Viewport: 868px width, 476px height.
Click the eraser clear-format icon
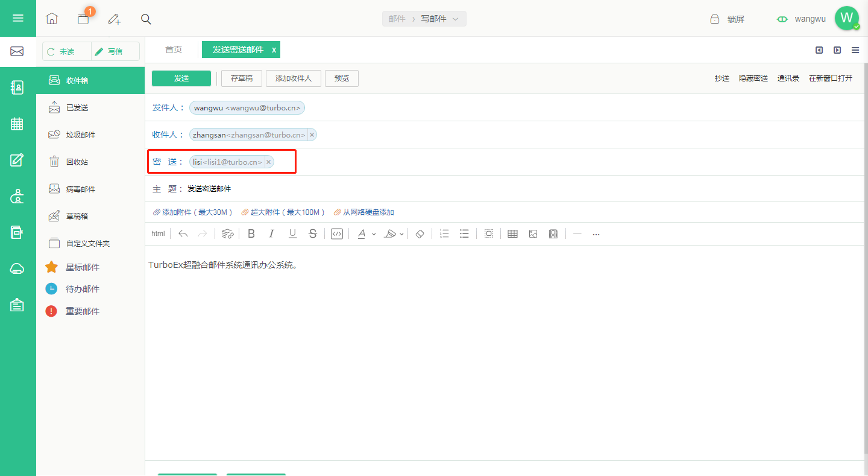pyautogui.click(x=420, y=233)
